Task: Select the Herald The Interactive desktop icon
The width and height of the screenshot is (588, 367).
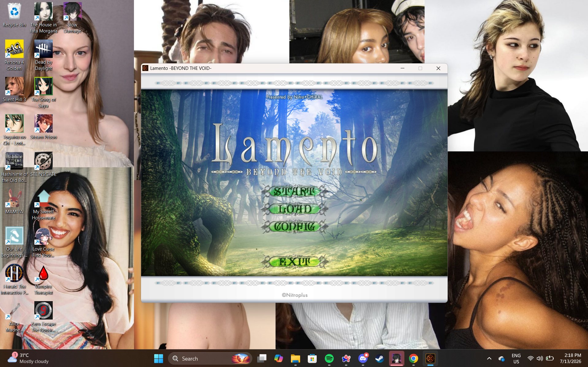Action: [14, 279]
